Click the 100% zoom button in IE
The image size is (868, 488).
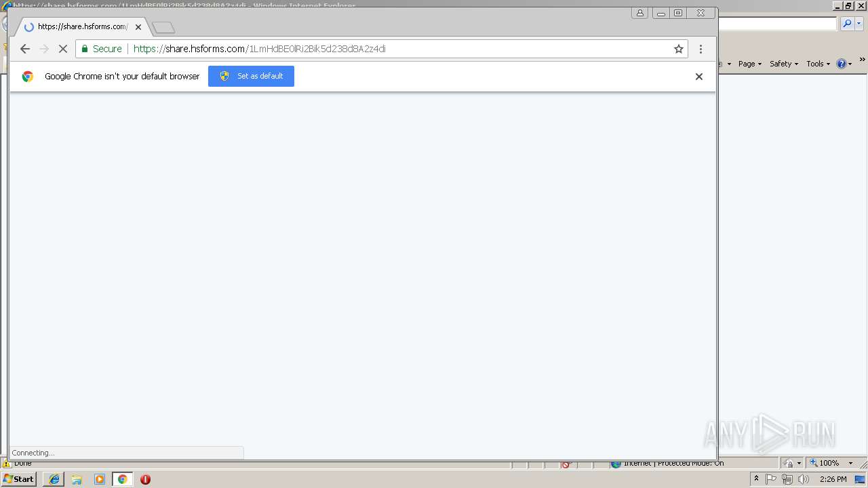[824, 463]
